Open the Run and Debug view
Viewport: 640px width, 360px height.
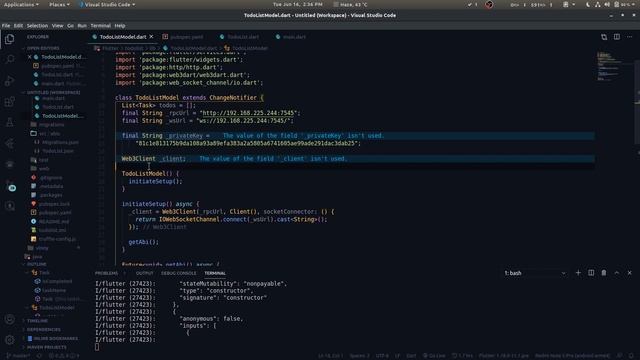[x=9, y=80]
